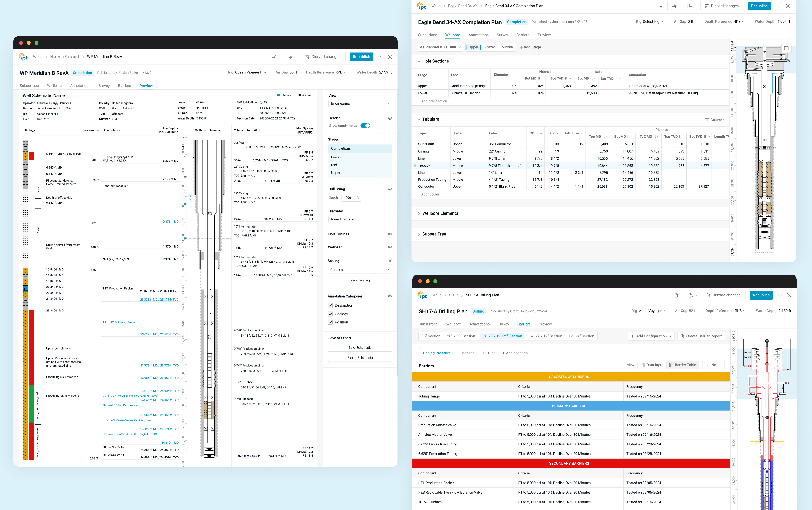Open the Columns chooser for Tubulars
The width and height of the screenshot is (812, 510).
tap(715, 120)
